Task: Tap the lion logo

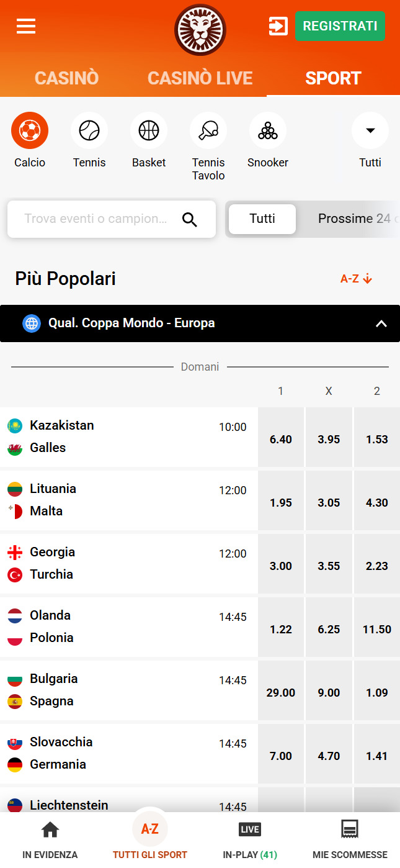Action: [x=200, y=30]
